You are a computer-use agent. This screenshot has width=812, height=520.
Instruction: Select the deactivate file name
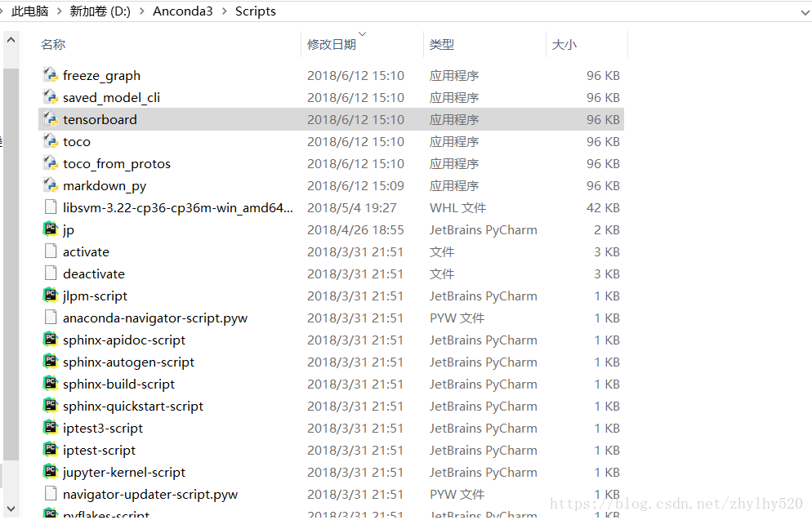coord(94,273)
